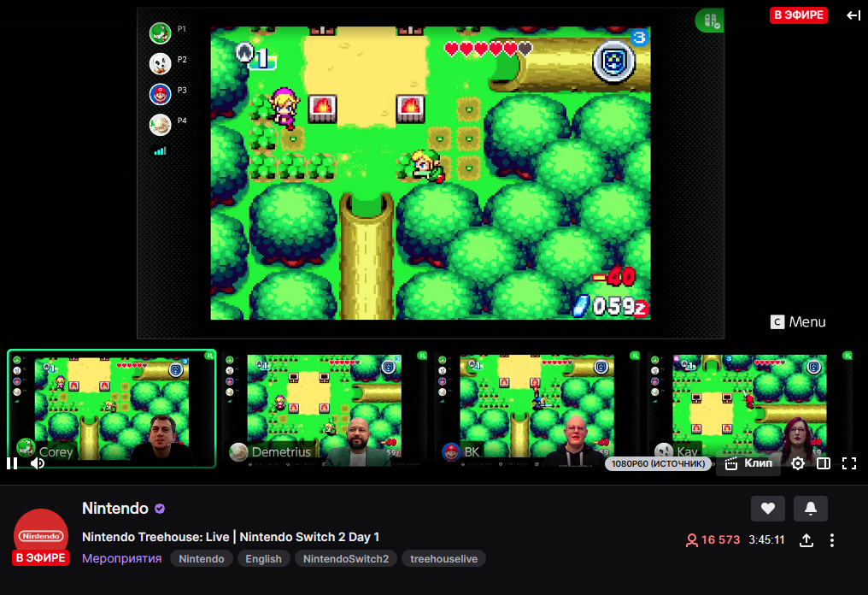Click Corey's stream thumbnail

tap(111, 409)
